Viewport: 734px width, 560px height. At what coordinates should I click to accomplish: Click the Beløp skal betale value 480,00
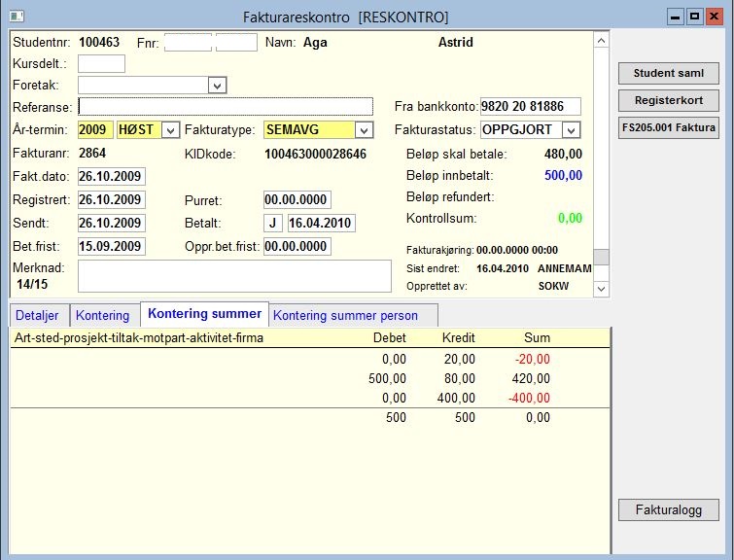563,154
